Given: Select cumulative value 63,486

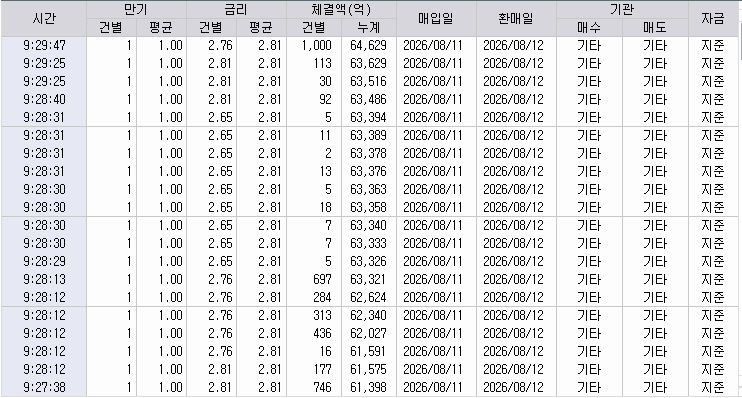Looking at the screenshot, I should pos(368,99).
